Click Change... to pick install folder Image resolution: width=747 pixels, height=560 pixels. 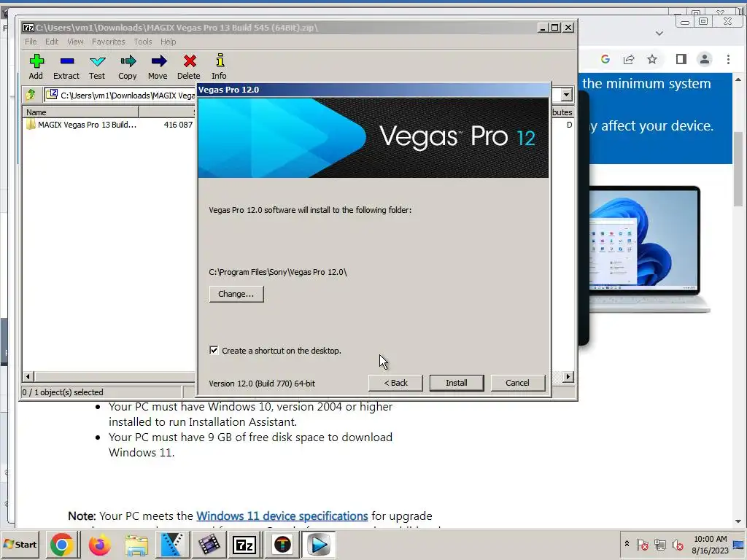236,294
